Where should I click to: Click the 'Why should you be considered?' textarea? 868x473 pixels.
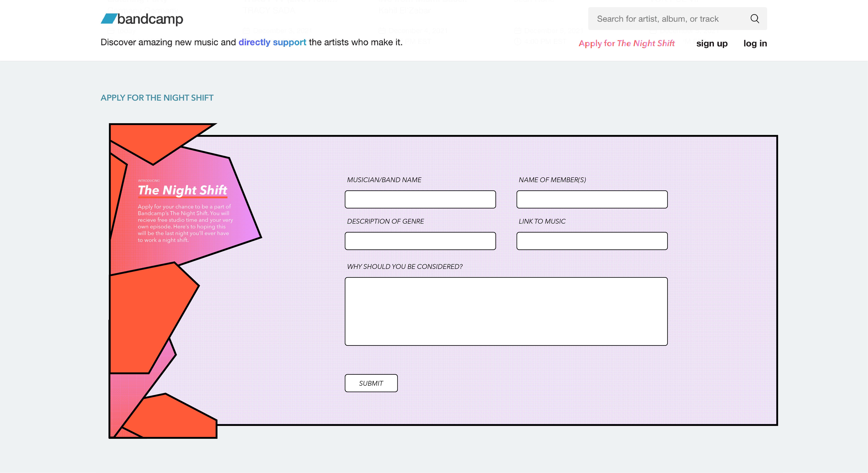pyautogui.click(x=506, y=311)
